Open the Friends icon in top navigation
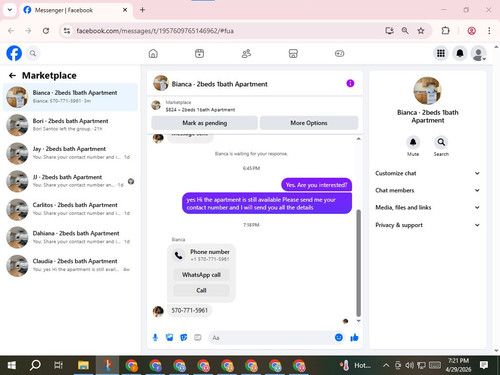Image resolution: width=500 pixels, height=375 pixels. point(246,54)
